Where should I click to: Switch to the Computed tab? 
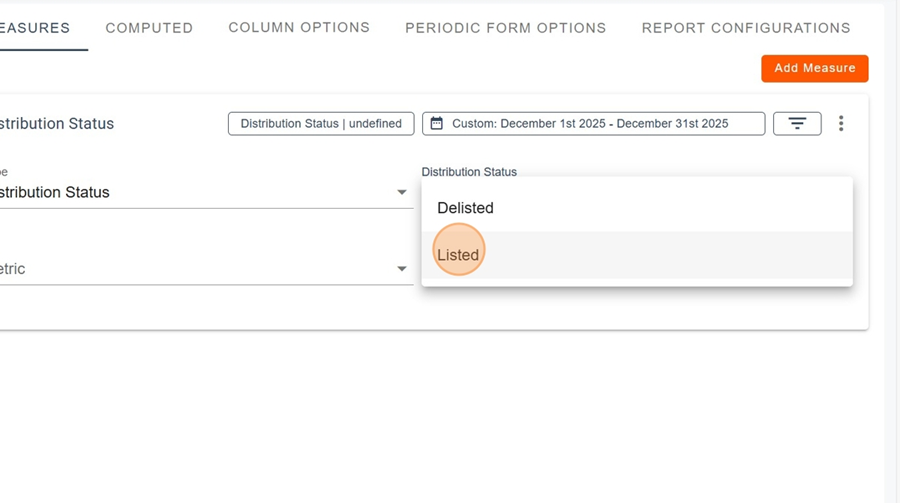pos(149,28)
